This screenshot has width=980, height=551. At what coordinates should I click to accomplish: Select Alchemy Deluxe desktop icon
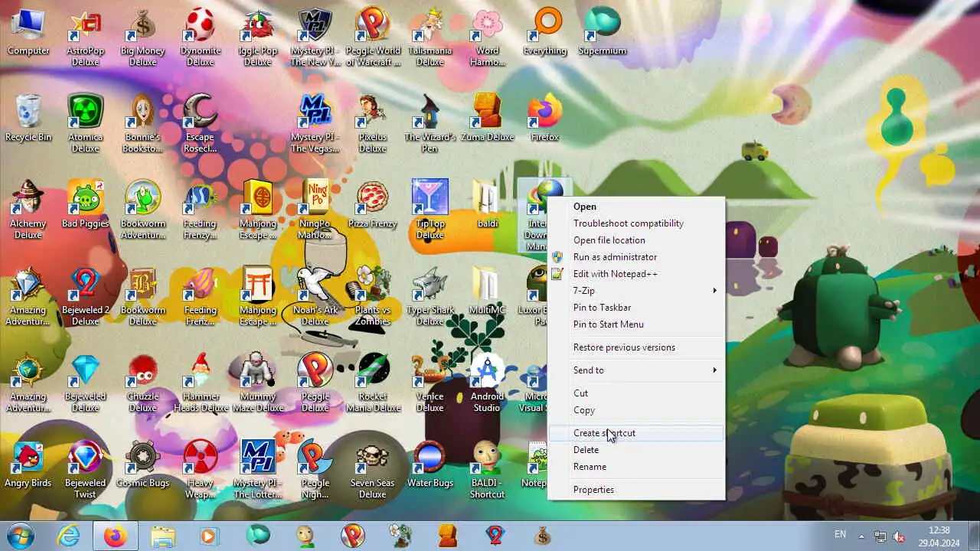click(x=28, y=210)
